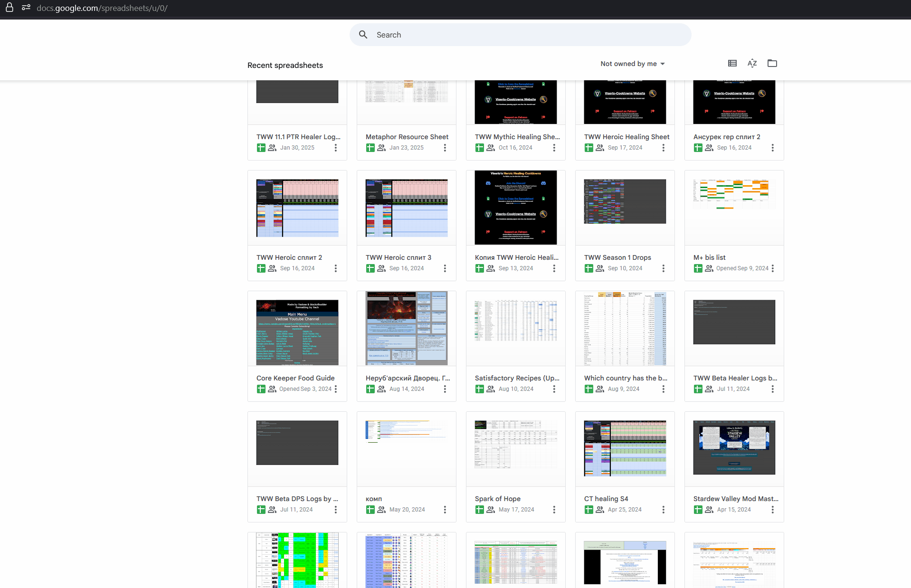This screenshot has height=588, width=911.
Task: Open the TWW Heroic Healing Sheet title
Action: click(626, 137)
